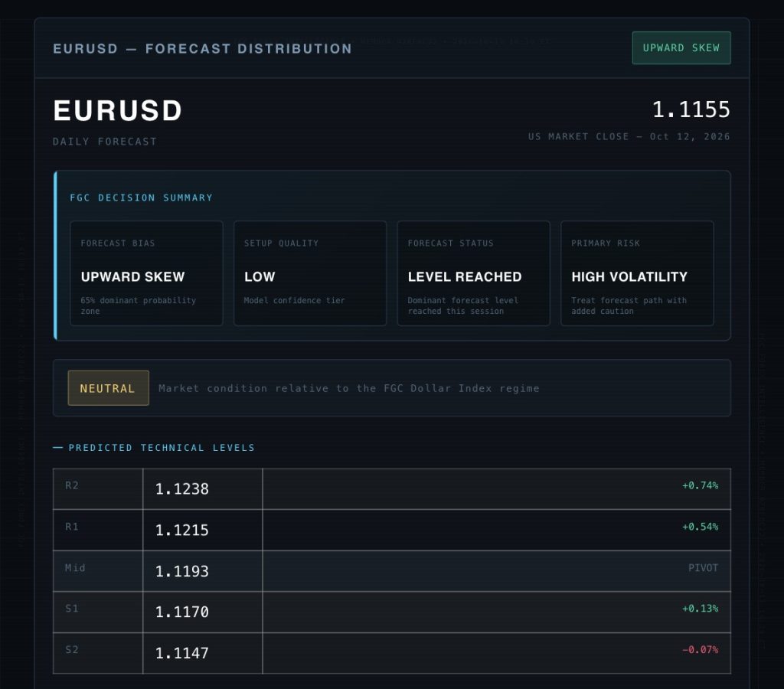Click the PIVOT label in Mid row
Screen dimensions: 784x689
[x=703, y=567]
